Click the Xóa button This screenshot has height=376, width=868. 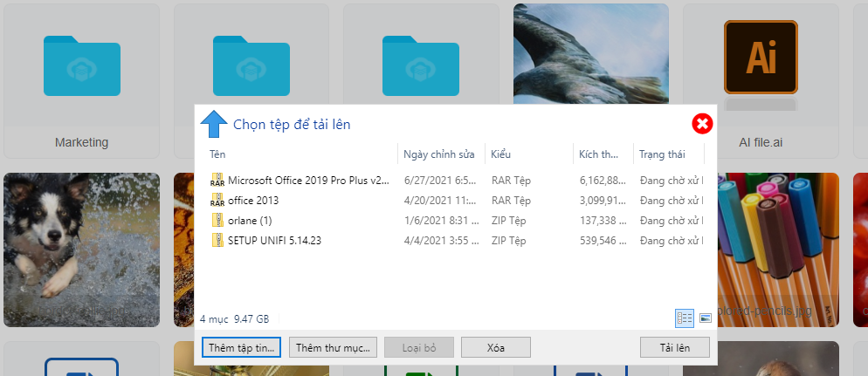pyautogui.click(x=496, y=347)
